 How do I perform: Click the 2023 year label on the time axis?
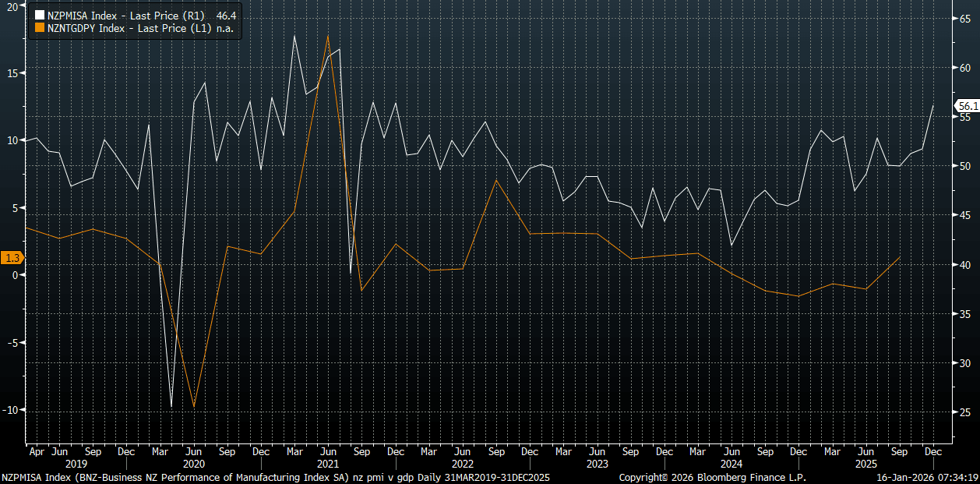pyautogui.click(x=596, y=463)
